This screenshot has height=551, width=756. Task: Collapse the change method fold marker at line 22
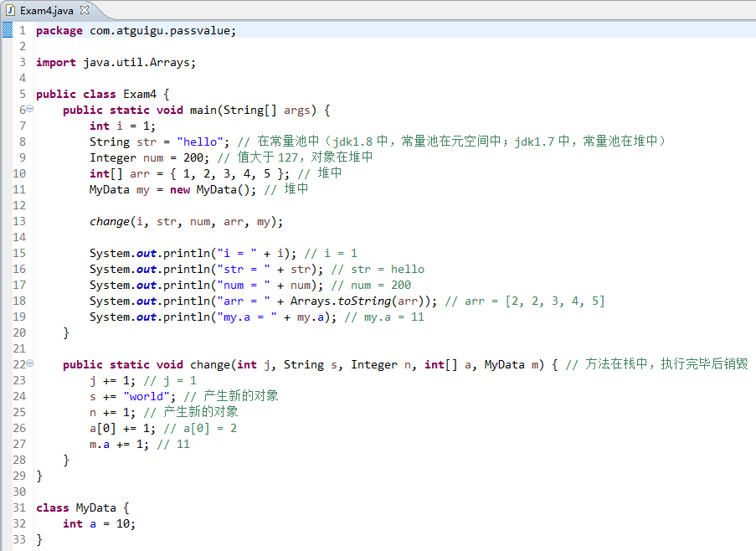30,363
